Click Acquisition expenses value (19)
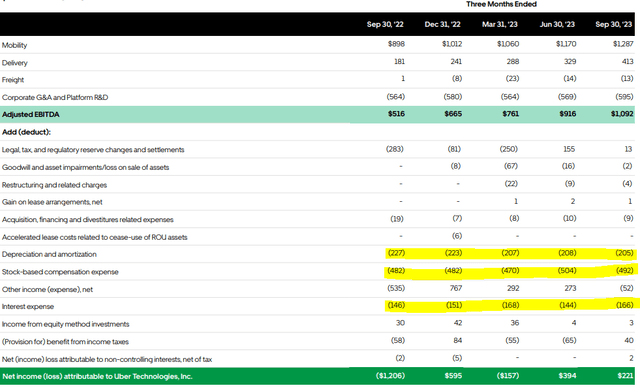 click(x=397, y=219)
